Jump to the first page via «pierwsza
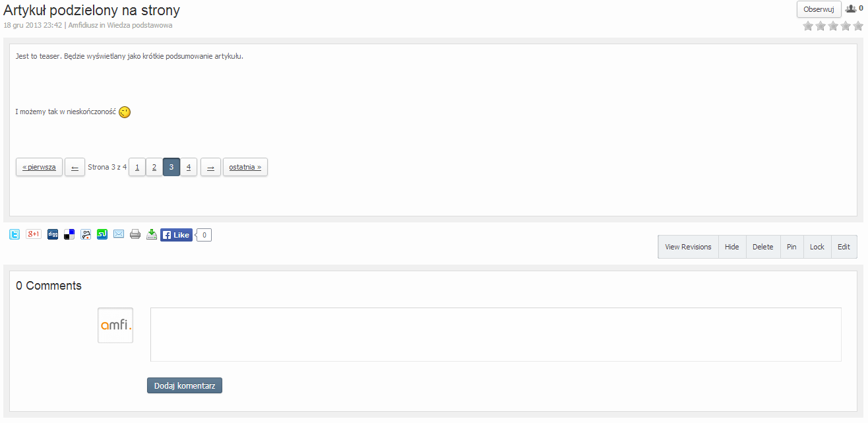868x423 pixels. point(40,168)
